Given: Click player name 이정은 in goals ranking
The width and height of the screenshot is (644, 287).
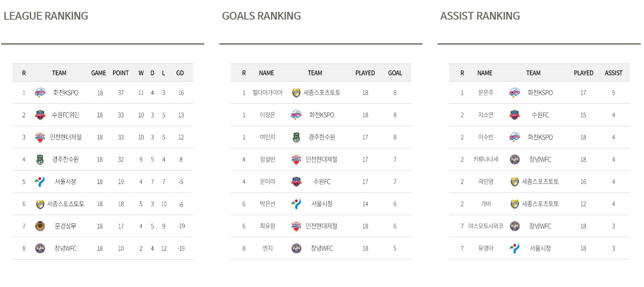Looking at the screenshot, I should tap(267, 115).
